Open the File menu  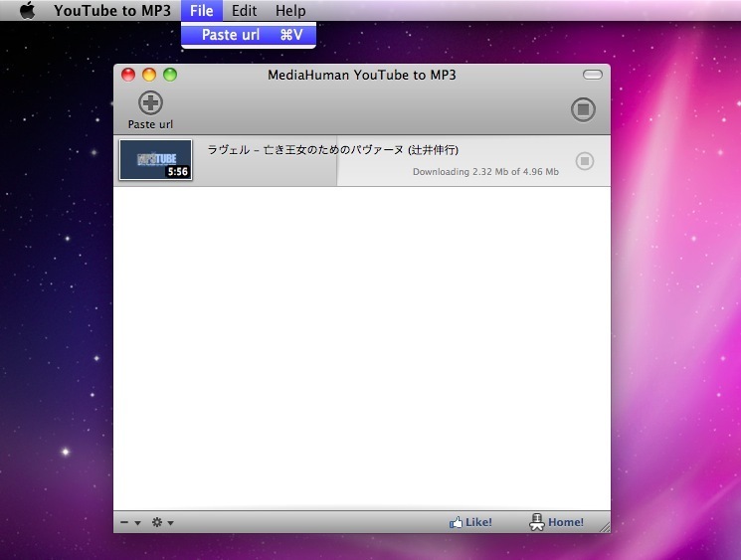click(x=201, y=11)
